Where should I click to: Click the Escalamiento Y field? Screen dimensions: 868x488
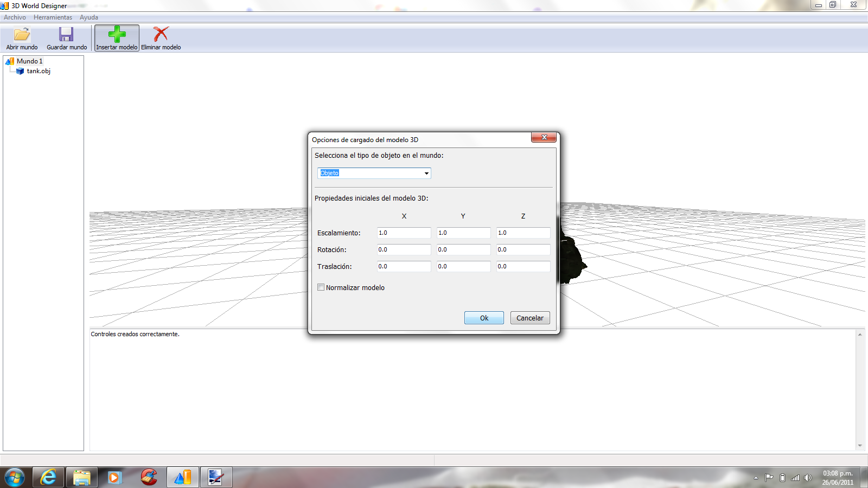click(464, 233)
